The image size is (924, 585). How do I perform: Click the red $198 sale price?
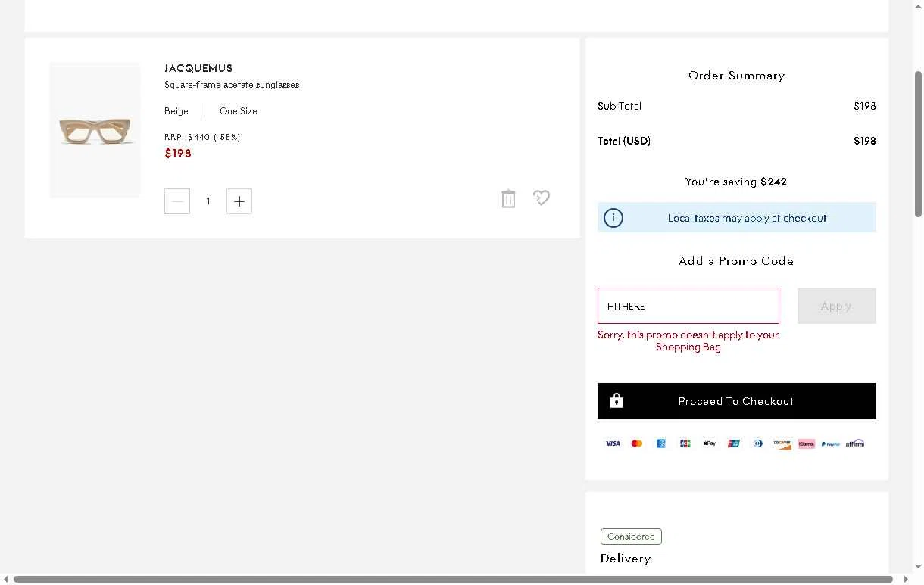point(178,154)
